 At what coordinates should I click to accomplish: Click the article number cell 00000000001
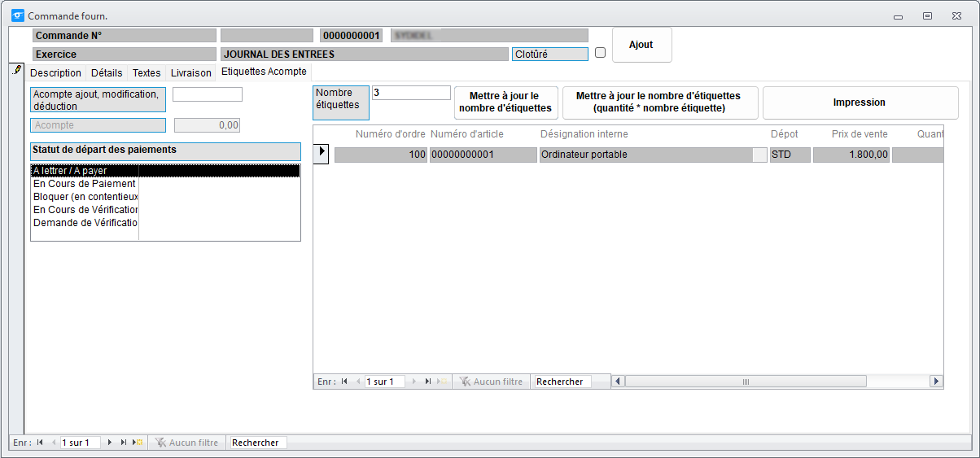483,155
